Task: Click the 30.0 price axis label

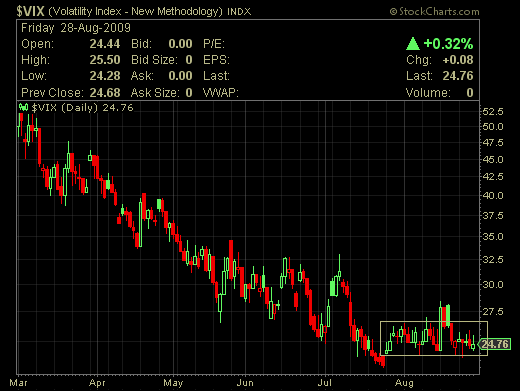Action: [x=493, y=285]
